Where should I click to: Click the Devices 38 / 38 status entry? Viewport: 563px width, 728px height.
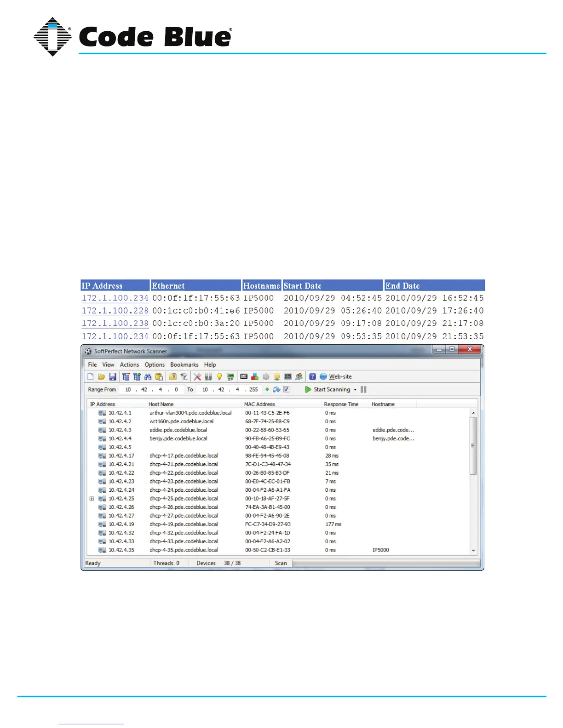tap(218, 563)
